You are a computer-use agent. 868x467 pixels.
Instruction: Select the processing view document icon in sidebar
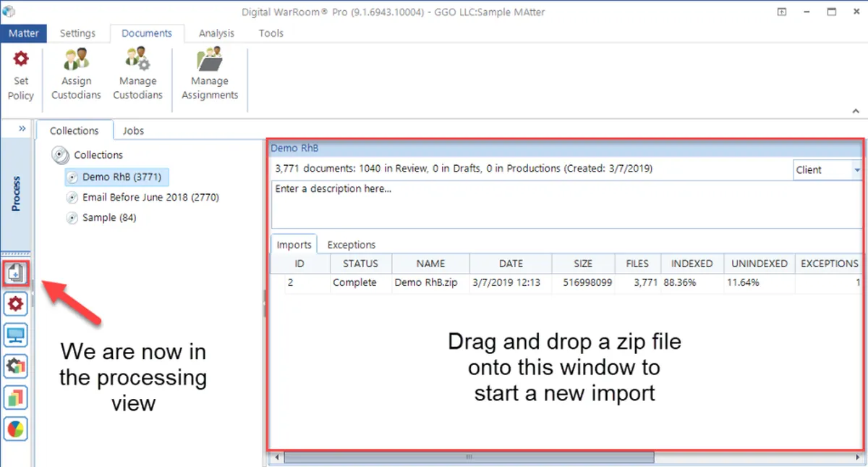(x=16, y=273)
